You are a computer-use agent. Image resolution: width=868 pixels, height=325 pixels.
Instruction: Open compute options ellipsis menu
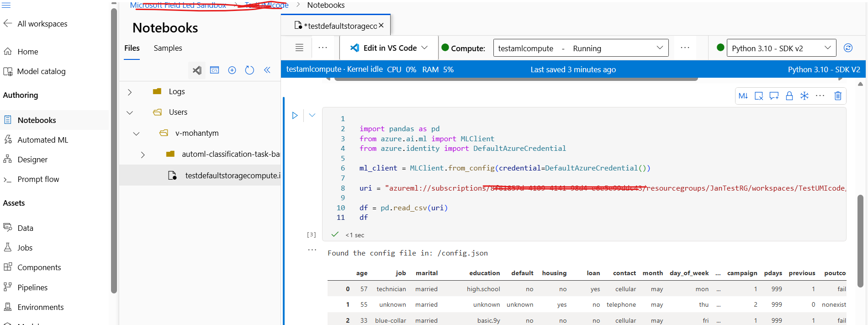click(x=685, y=48)
